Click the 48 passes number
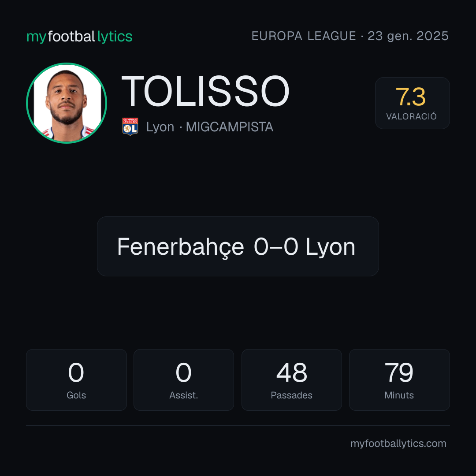The height and width of the screenshot is (476, 476). pos(291,372)
